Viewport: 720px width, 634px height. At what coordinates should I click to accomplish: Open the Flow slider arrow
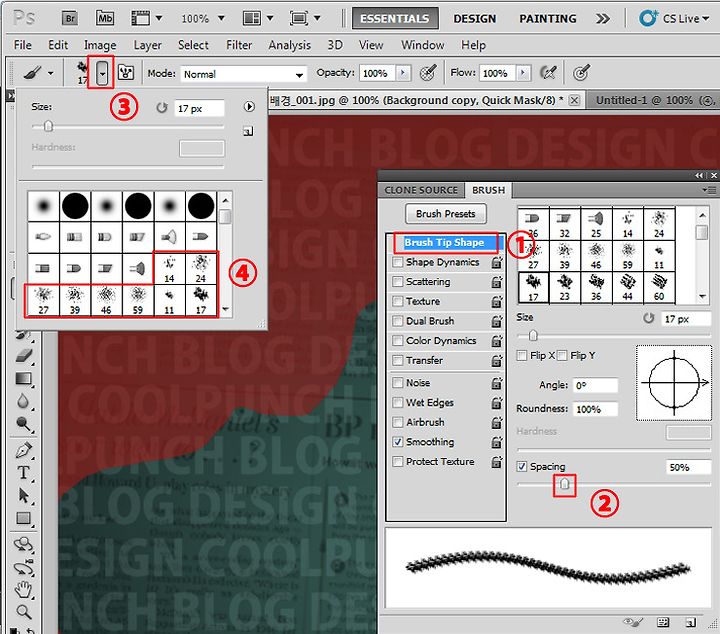coord(523,73)
